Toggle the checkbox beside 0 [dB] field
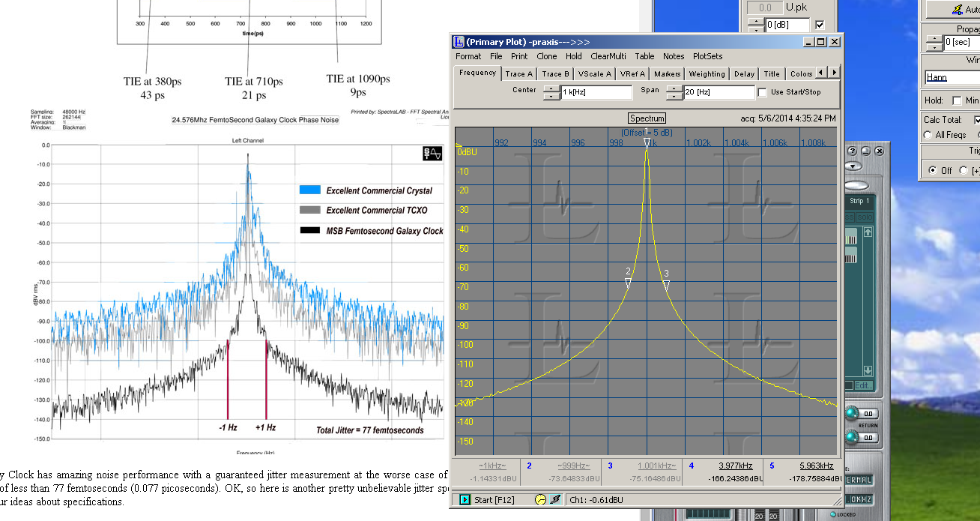The image size is (980, 521). click(819, 25)
